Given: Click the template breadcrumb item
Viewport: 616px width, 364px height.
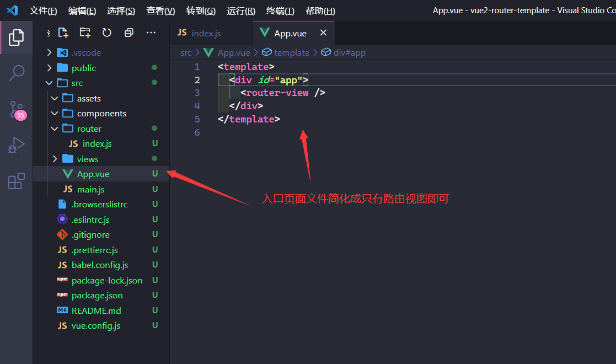Looking at the screenshot, I should pyautogui.click(x=291, y=53).
